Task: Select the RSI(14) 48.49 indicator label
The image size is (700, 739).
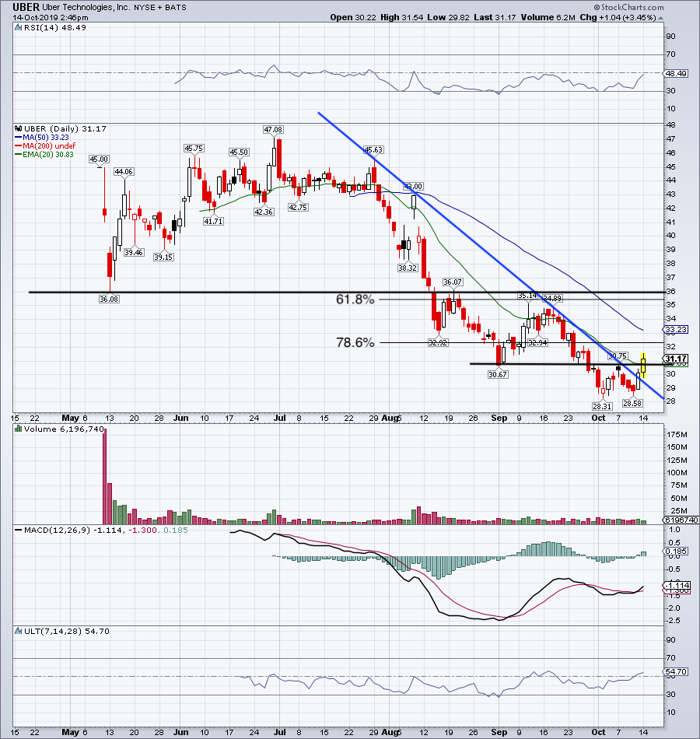Action: click(x=54, y=28)
